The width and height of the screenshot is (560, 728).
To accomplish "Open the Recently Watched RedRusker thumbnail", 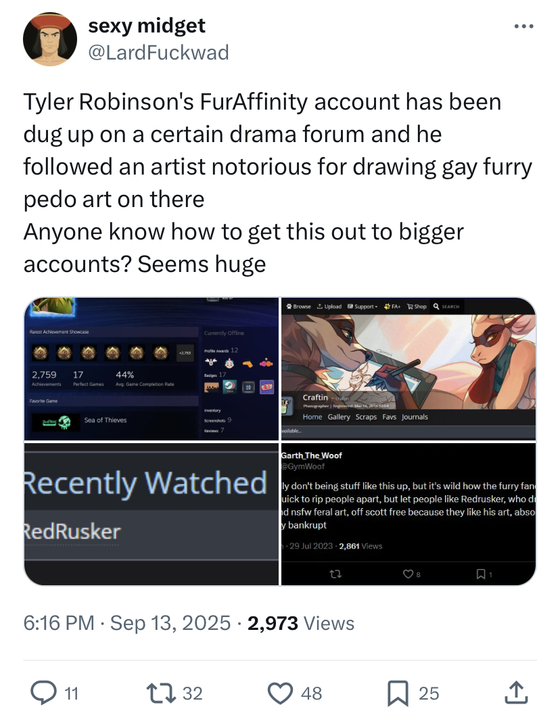I will click(151, 514).
